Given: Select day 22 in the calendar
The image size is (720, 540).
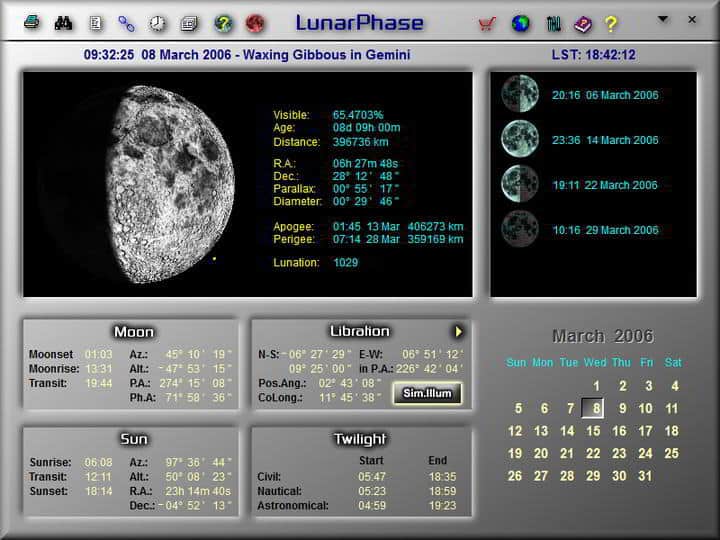Looking at the screenshot, I should pos(593,453).
